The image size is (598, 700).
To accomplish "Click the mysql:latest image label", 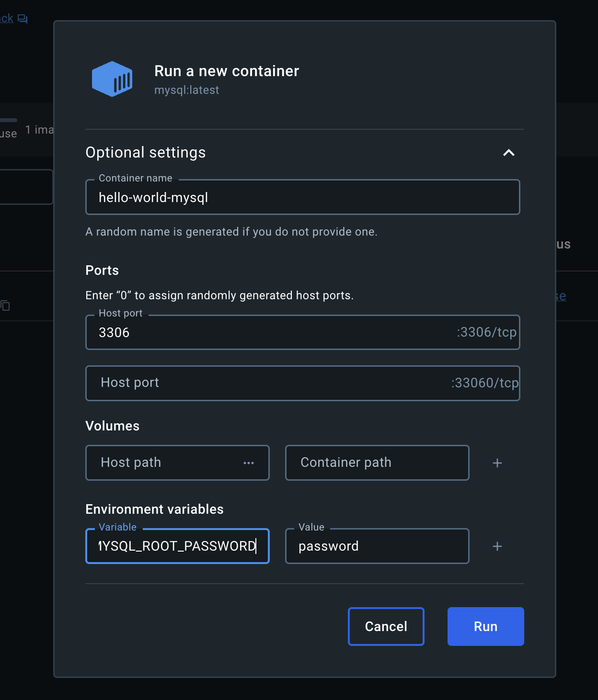I will (186, 90).
